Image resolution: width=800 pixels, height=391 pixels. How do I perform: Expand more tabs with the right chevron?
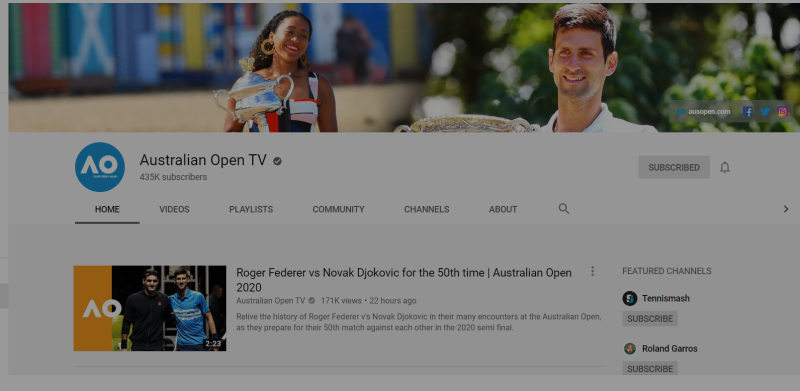(x=786, y=209)
